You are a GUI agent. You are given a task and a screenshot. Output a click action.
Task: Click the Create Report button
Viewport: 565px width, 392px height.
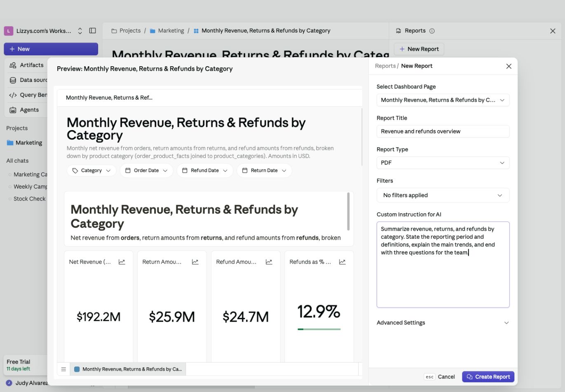pyautogui.click(x=488, y=377)
